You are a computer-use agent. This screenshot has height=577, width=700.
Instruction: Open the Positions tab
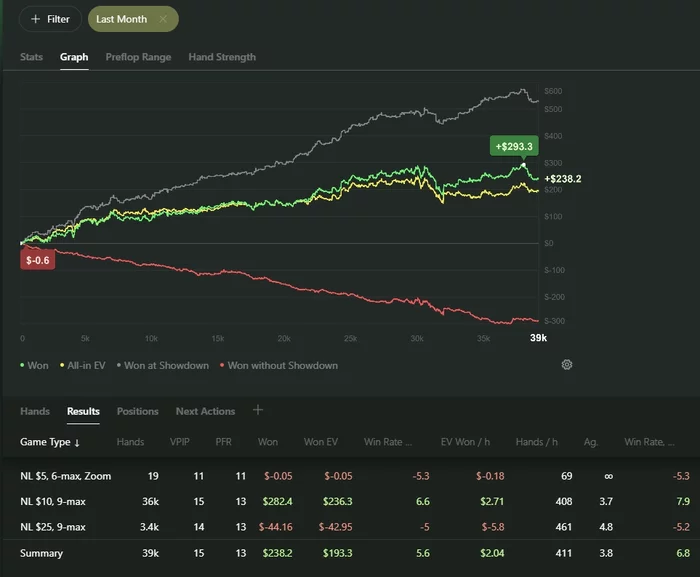pos(138,411)
